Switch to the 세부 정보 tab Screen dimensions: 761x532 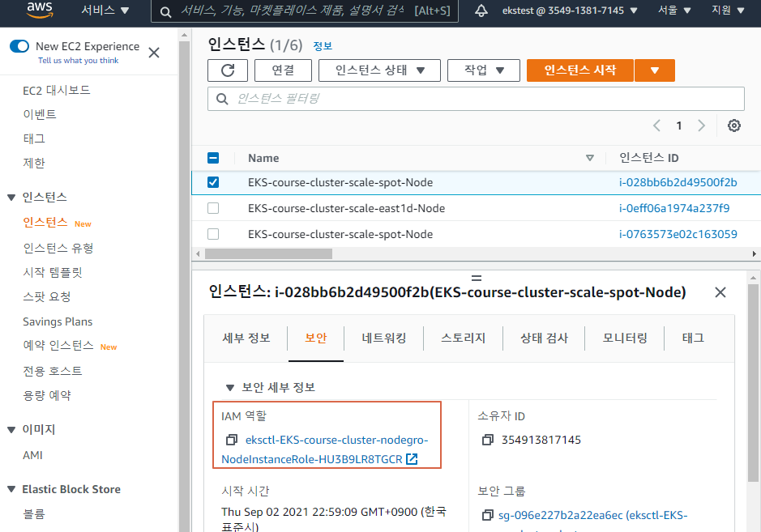click(x=246, y=338)
